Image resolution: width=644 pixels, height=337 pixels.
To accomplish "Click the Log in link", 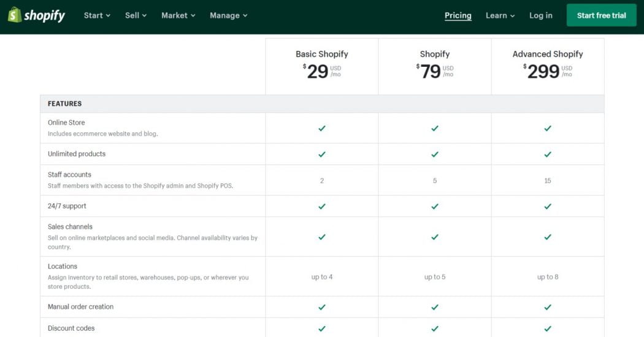I will pos(540,15).
